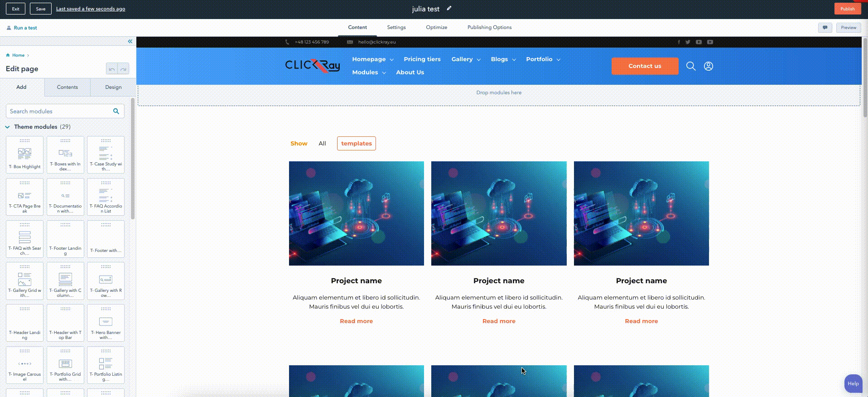Click the pencil icon to rename page

tap(449, 8)
